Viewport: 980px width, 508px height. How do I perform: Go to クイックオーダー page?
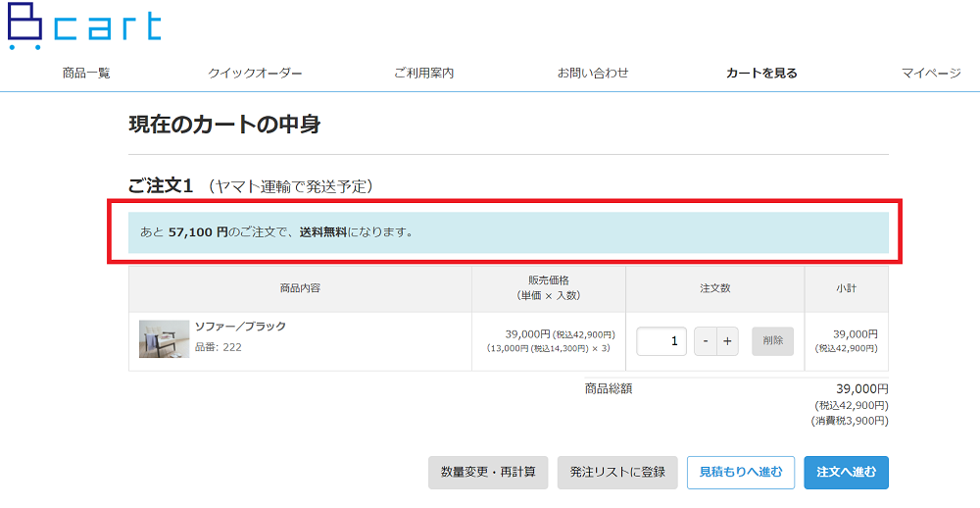coord(255,74)
